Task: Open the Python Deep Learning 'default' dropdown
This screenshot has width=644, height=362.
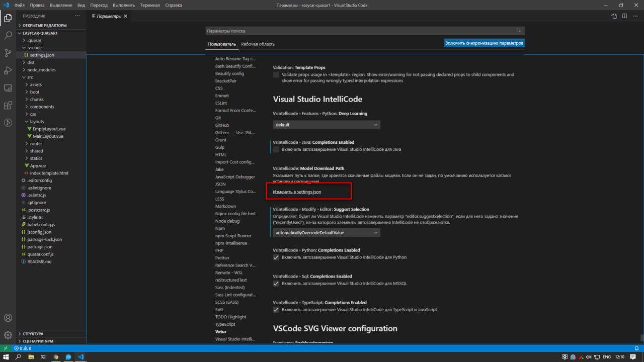Action: coord(327,125)
